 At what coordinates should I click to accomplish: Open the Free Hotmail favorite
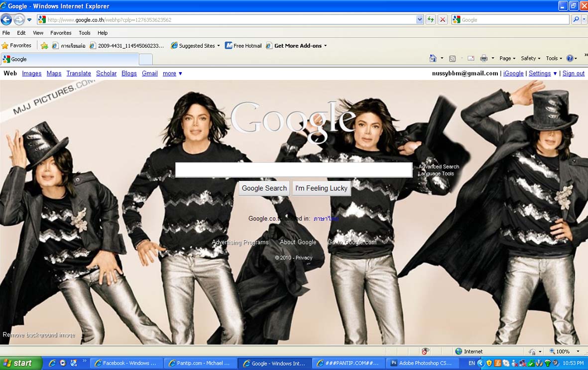pyautogui.click(x=243, y=46)
